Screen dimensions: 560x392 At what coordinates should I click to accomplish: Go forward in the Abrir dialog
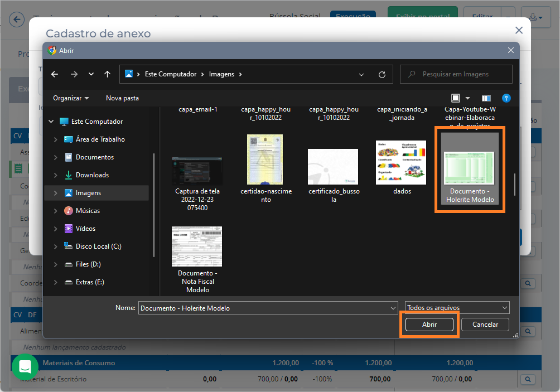(74, 74)
